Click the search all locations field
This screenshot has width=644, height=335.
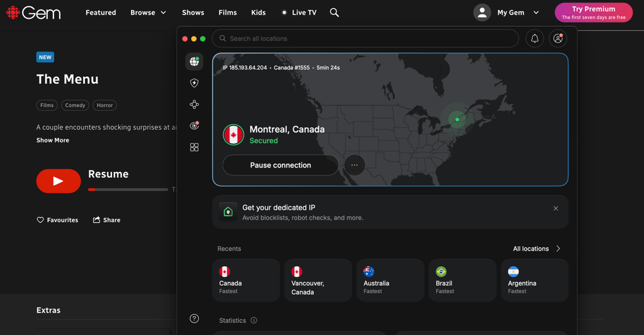click(365, 38)
